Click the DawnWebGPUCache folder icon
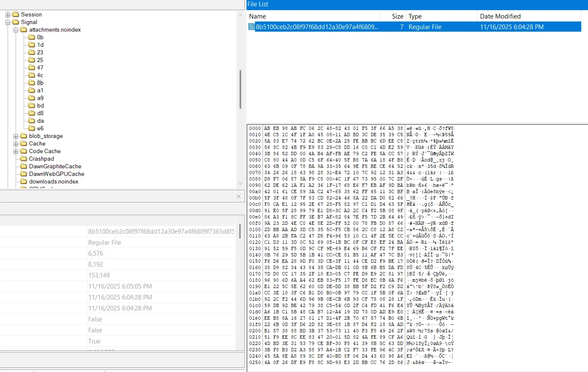Image resolution: width=588 pixels, height=372 pixels. (x=24, y=174)
